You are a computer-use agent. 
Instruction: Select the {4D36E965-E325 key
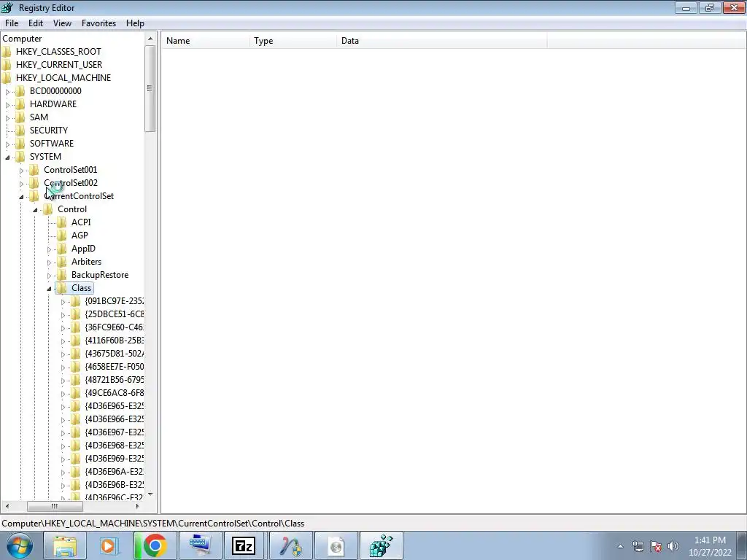[x=115, y=406]
